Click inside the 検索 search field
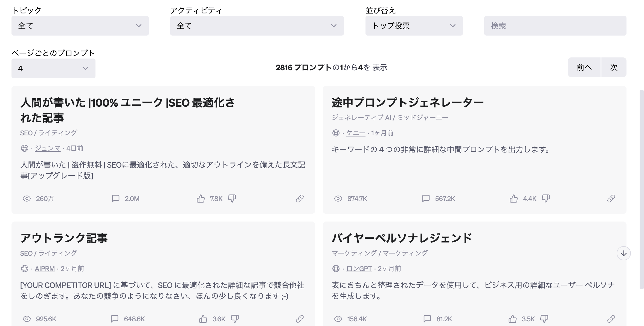Image resolution: width=644 pixels, height=326 pixels. click(x=555, y=26)
